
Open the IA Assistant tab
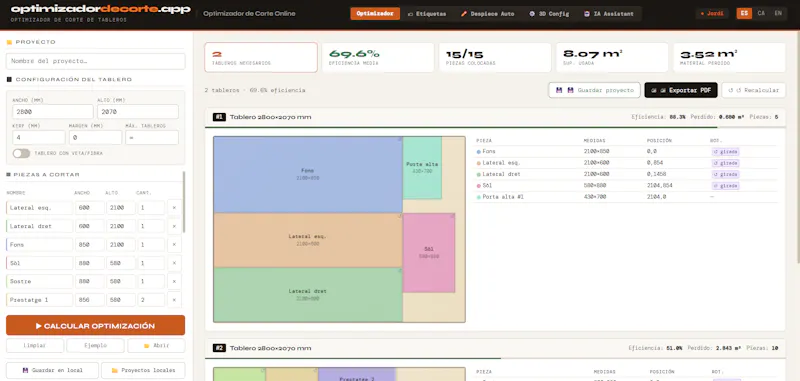click(609, 14)
